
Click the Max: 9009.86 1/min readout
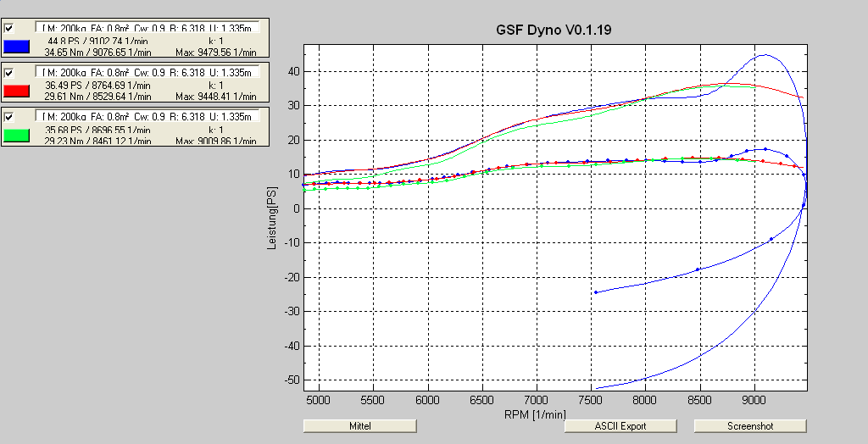[214, 141]
